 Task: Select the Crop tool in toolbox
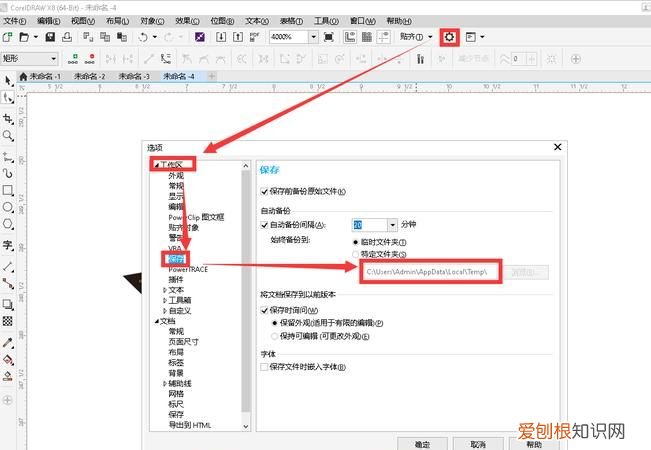pos(8,119)
